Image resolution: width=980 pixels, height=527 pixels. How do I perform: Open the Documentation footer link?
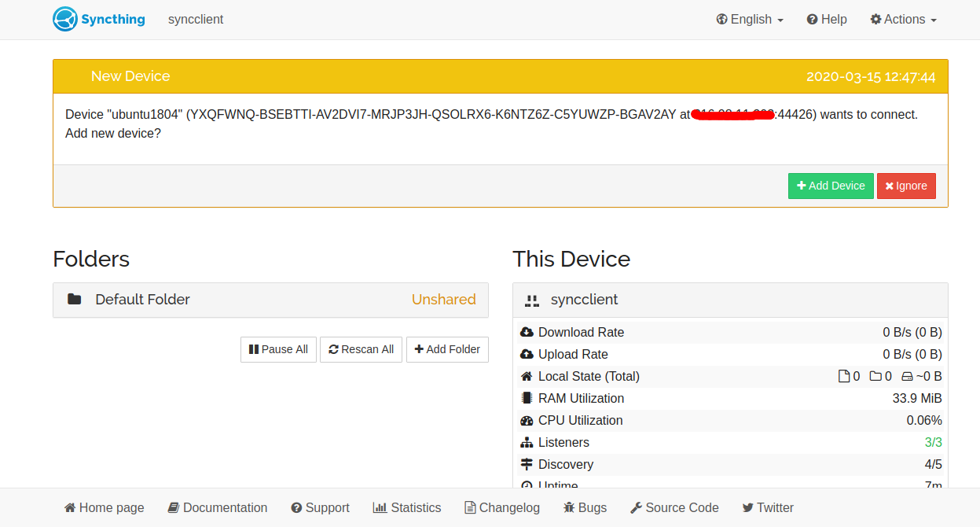218,507
